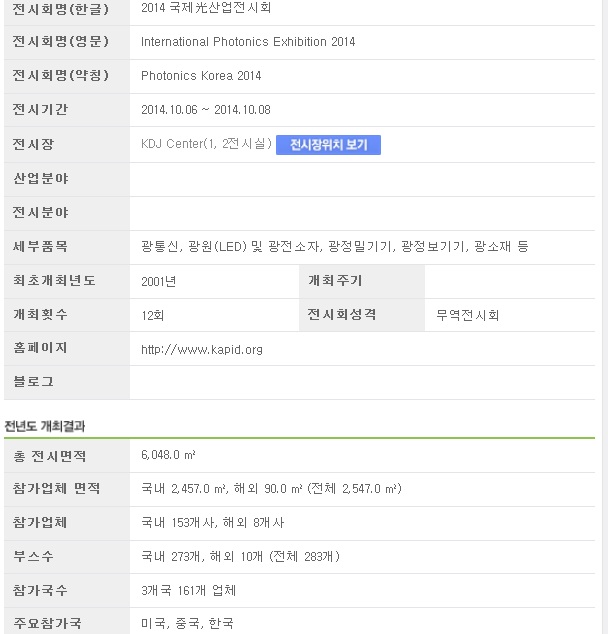Click the empty 산업분야 value cell
Viewport: 608px width, 634px height.
point(362,180)
